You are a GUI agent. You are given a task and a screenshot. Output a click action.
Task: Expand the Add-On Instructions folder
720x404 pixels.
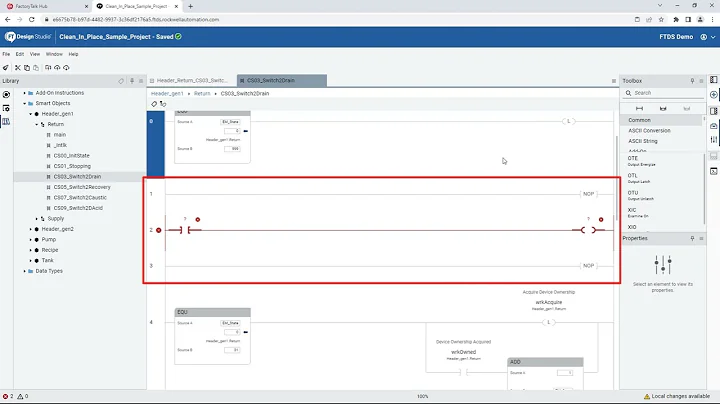pyautogui.click(x=25, y=93)
